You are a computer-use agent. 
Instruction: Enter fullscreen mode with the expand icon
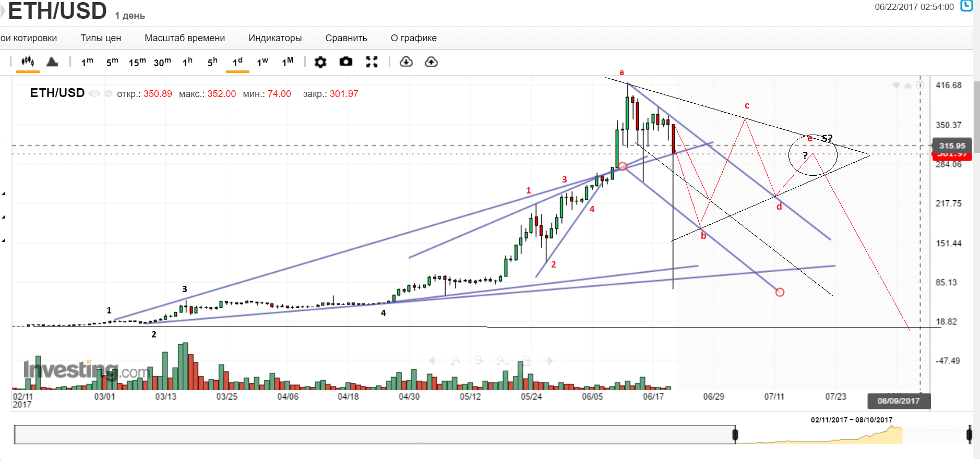372,62
